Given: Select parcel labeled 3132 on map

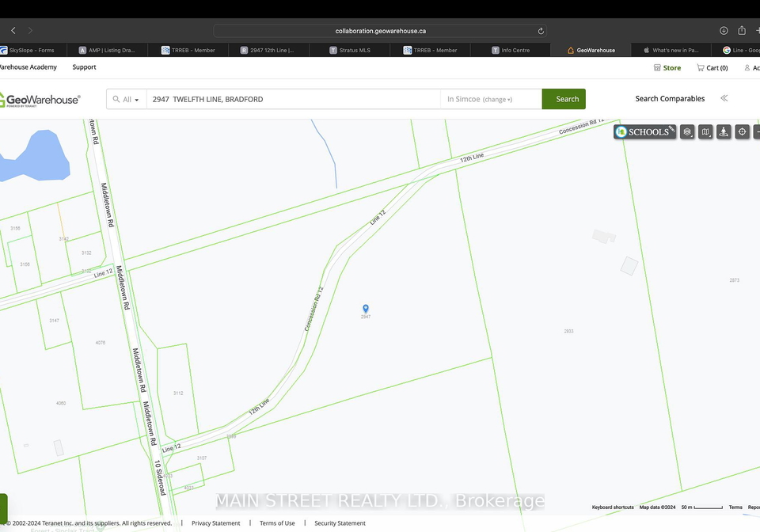Looking at the screenshot, I should click(86, 253).
